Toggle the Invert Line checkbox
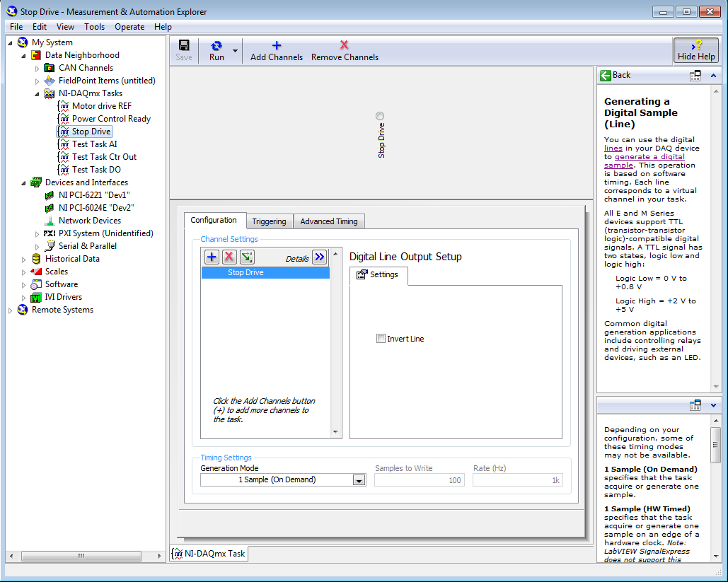The image size is (728, 582). [381, 339]
